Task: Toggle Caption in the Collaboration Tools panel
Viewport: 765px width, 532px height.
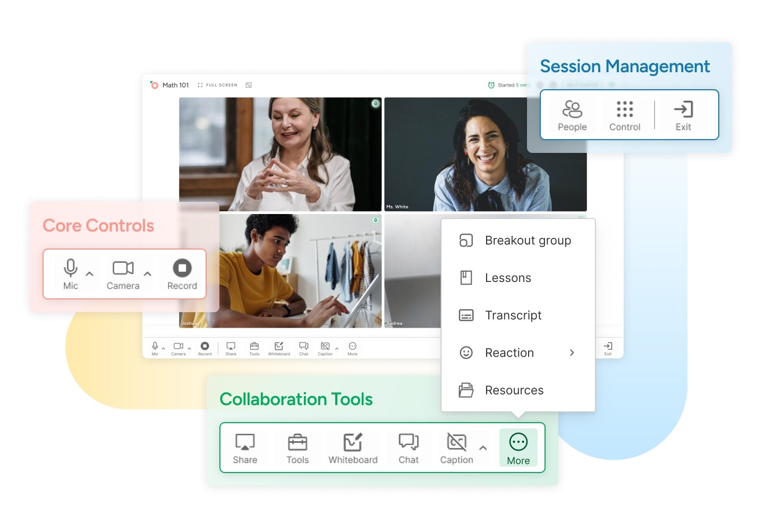Action: (x=456, y=448)
